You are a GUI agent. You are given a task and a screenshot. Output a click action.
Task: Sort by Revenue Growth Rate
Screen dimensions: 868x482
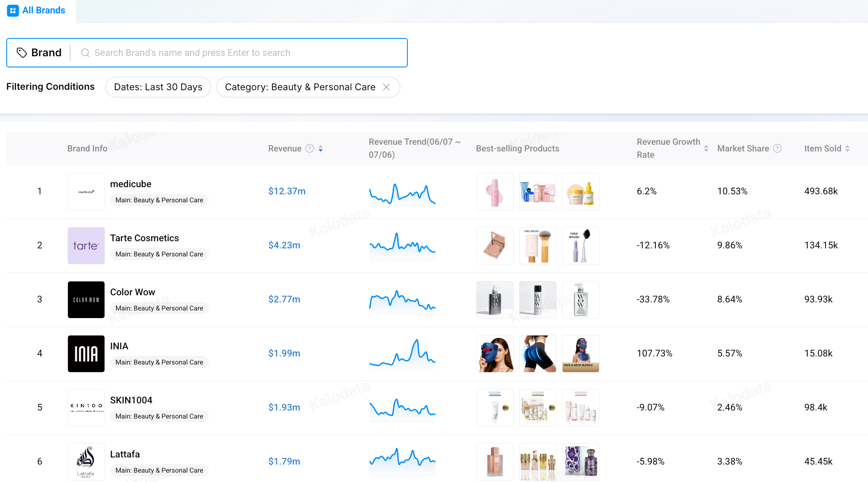pyautogui.click(x=706, y=148)
